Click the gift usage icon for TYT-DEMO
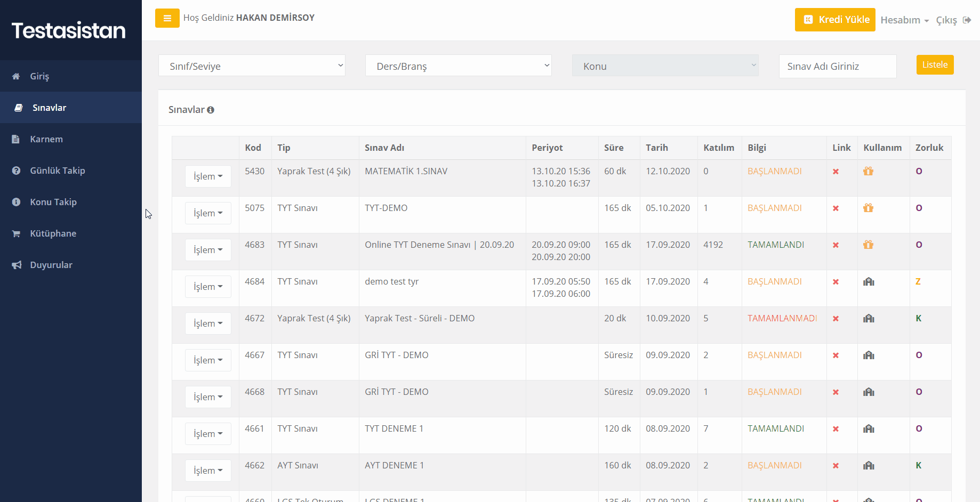The width and height of the screenshot is (980, 502). [x=869, y=208]
